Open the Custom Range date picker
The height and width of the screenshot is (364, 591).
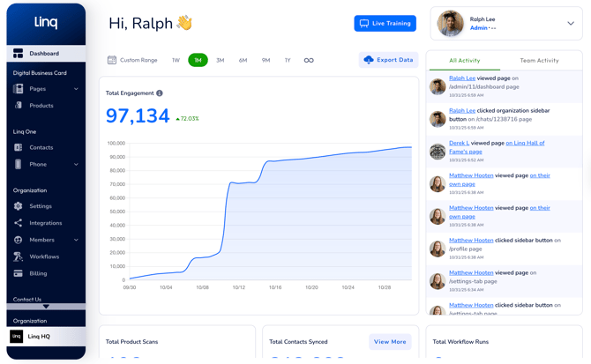point(132,60)
